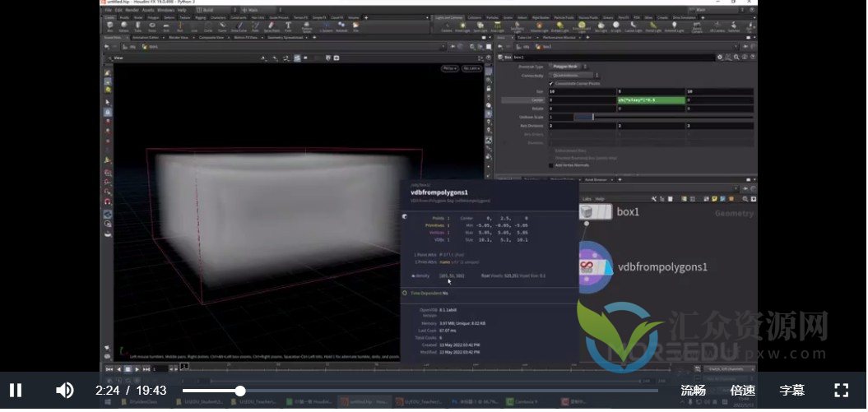Enter fullscreen video mode
Viewport: 868px width, 412px height.
pyautogui.click(x=841, y=390)
